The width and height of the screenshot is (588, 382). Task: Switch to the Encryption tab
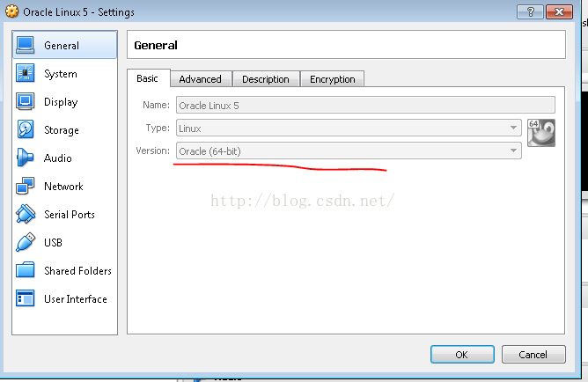click(332, 79)
